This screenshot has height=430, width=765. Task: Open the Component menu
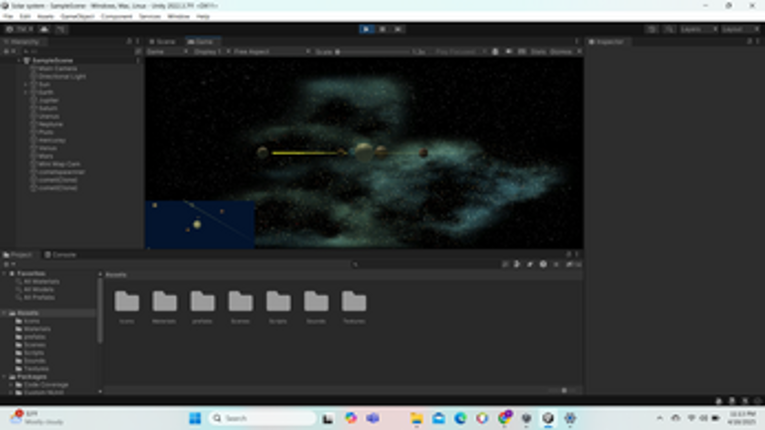(x=117, y=17)
